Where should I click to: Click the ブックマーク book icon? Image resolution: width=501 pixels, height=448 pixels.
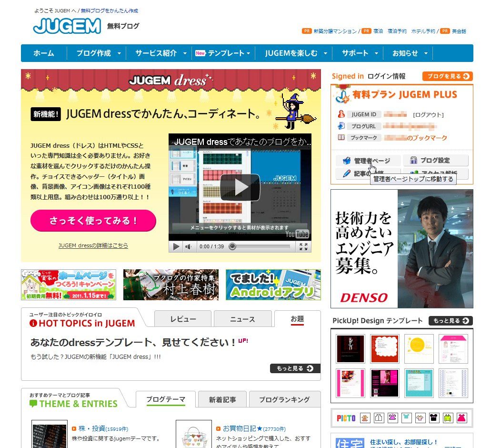click(341, 138)
